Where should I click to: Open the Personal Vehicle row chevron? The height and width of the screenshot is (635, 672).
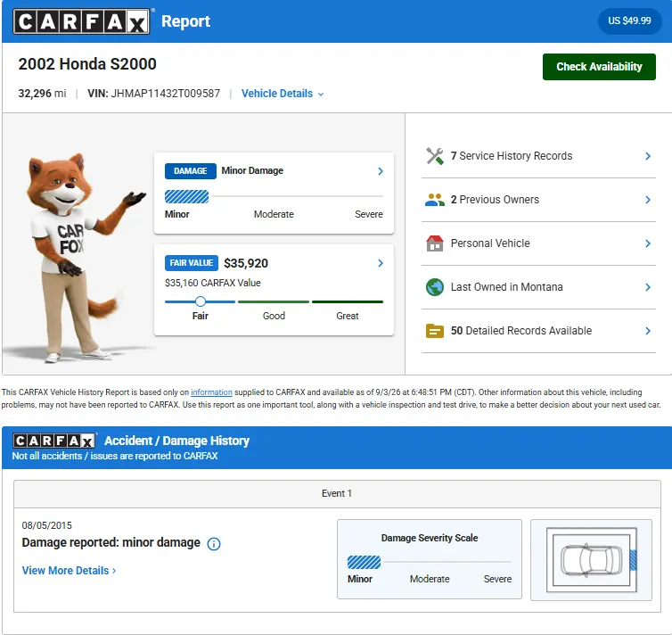pyautogui.click(x=648, y=243)
